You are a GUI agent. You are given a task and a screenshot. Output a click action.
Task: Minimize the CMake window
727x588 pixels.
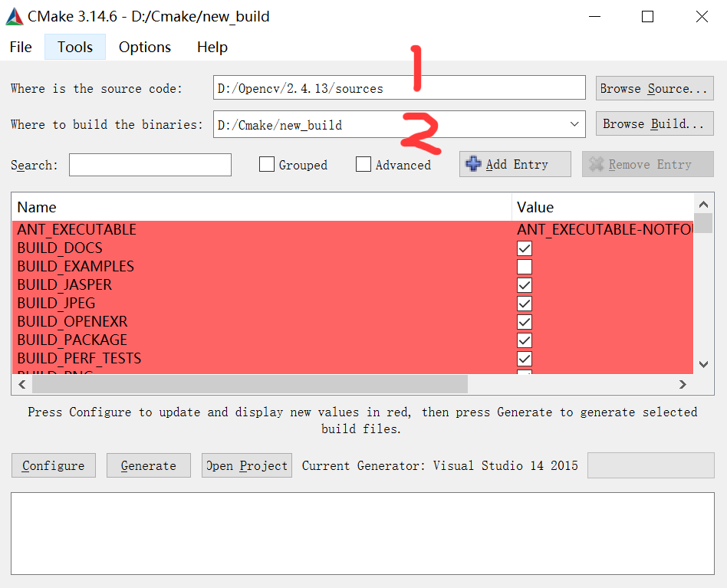tap(594, 17)
